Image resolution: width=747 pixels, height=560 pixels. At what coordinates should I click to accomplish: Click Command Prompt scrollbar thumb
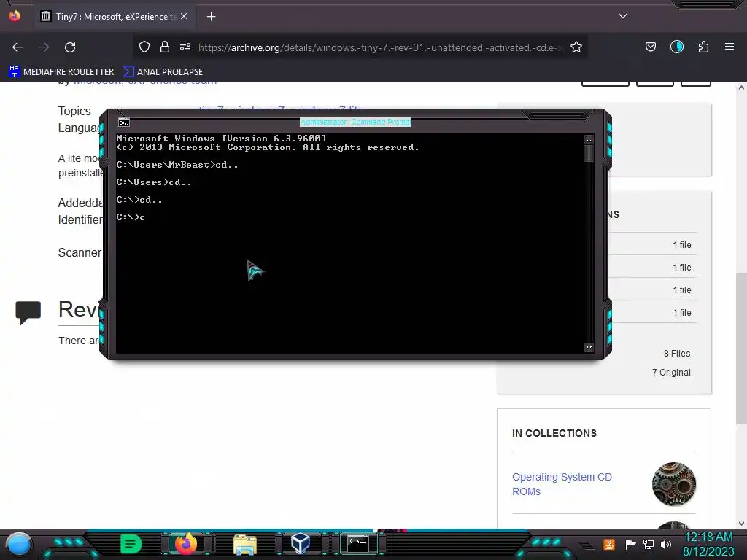(x=589, y=153)
